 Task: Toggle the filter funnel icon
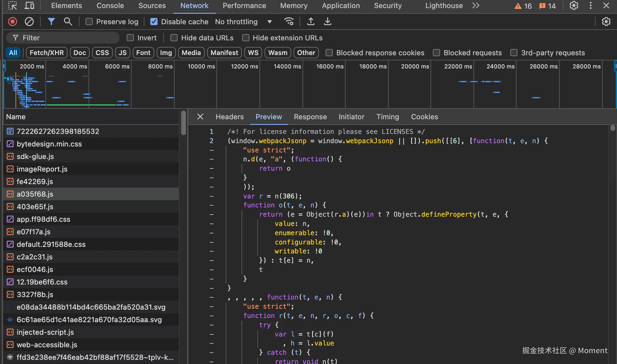pyautogui.click(x=51, y=22)
